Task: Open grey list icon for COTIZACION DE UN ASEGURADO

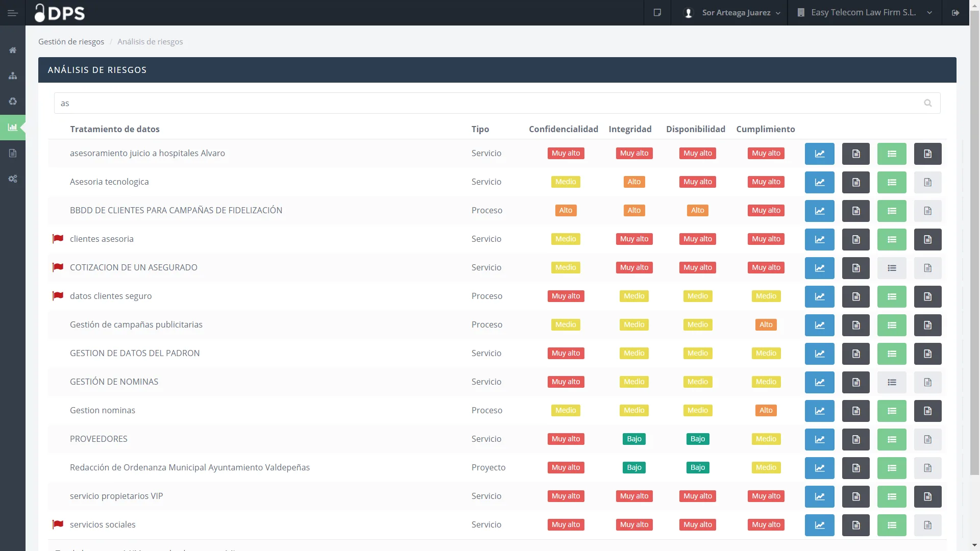Action: (x=892, y=268)
